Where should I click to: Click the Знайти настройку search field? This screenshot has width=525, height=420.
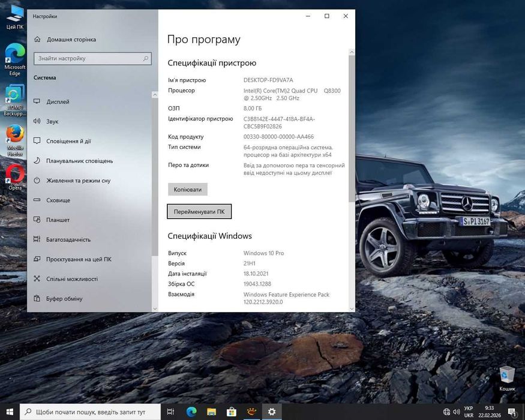(92, 59)
